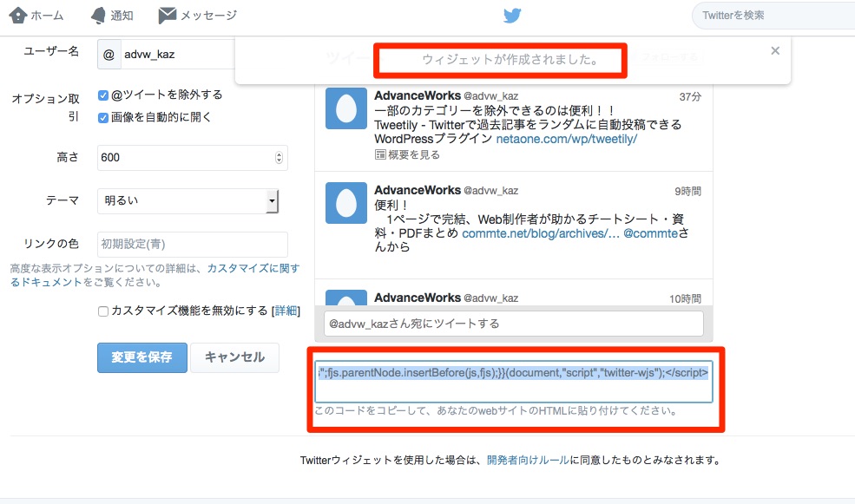The width and height of the screenshot is (855, 504).
Task: Click the @commte mention link
Action: point(650,233)
